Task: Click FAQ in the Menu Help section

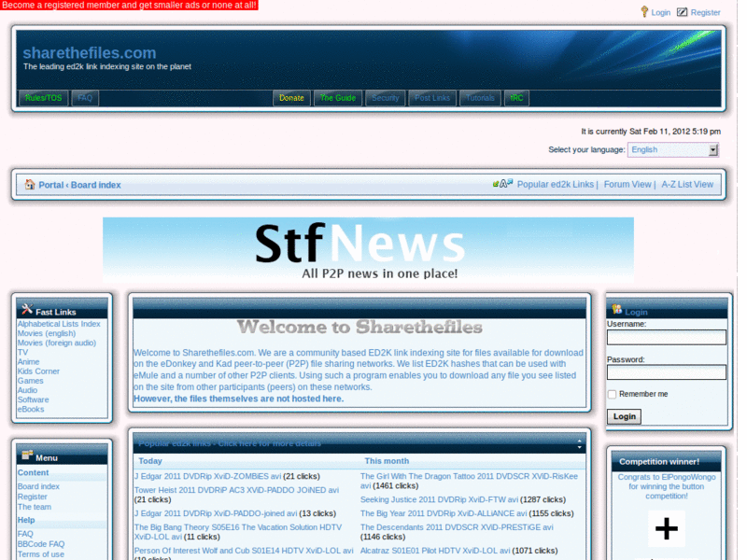Action: pos(25,534)
